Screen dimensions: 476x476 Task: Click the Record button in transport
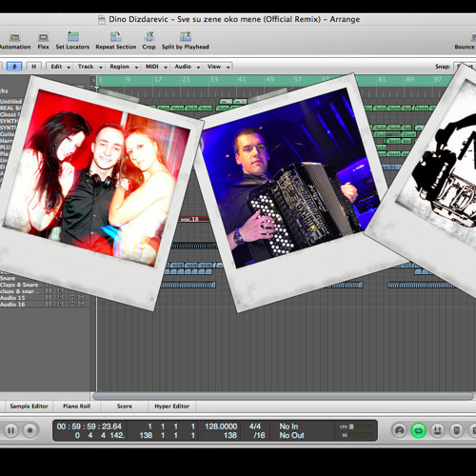30,430
